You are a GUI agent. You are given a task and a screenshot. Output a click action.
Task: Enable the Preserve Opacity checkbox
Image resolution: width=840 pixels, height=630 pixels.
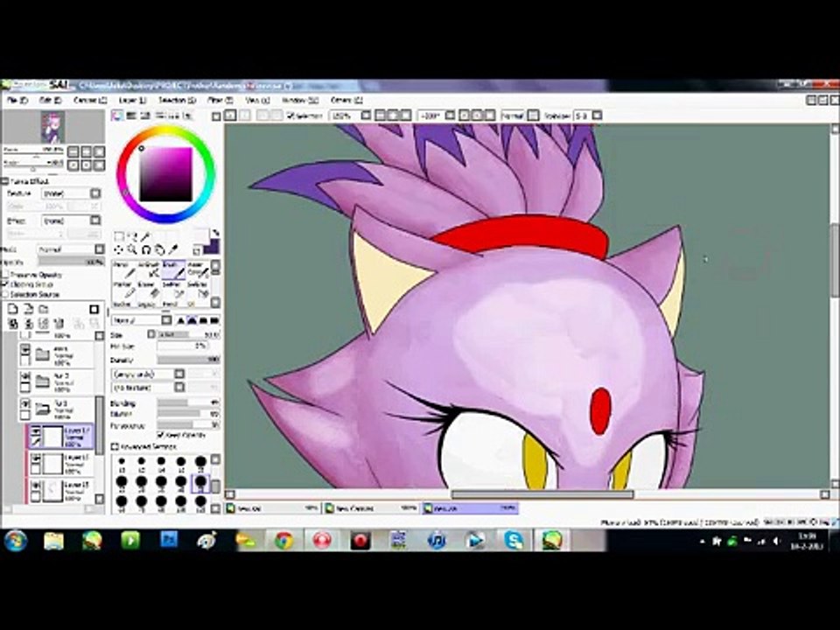pyautogui.click(x=5, y=274)
